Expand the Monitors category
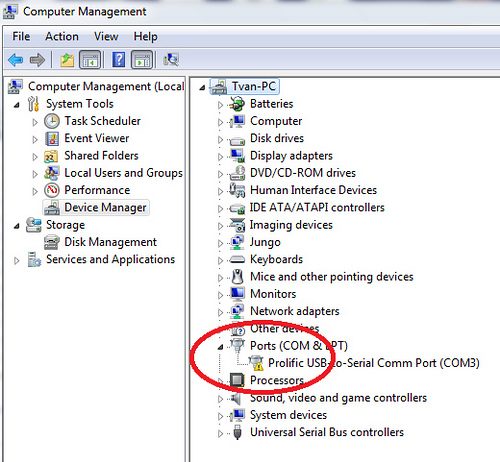 click(220, 295)
